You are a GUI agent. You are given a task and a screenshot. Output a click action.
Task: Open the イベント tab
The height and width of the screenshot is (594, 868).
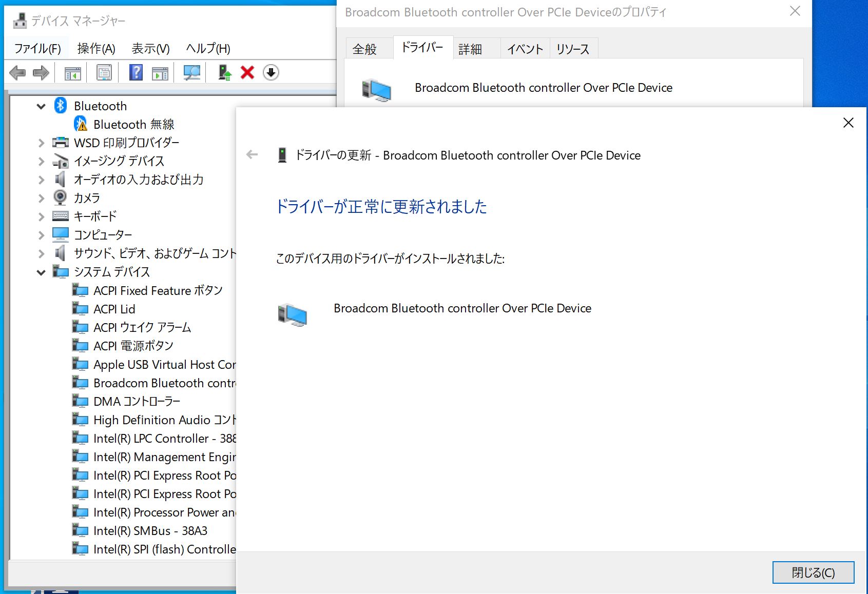click(x=525, y=49)
